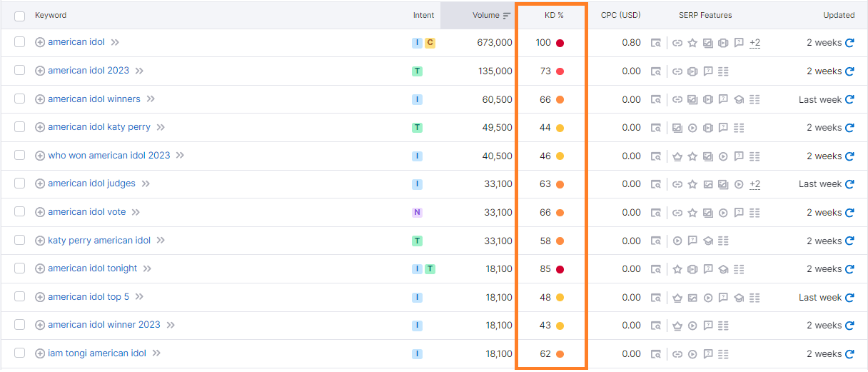View SERP icon for american idol katy perry
868x372 pixels.
tap(655, 128)
